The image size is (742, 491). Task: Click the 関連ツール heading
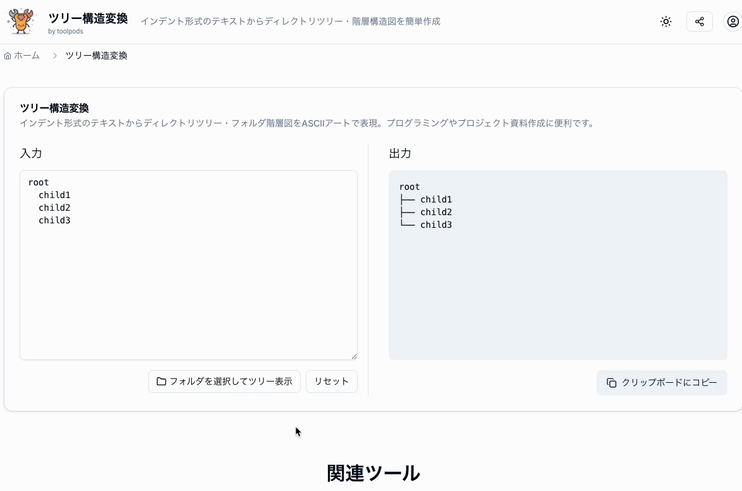[x=372, y=473]
